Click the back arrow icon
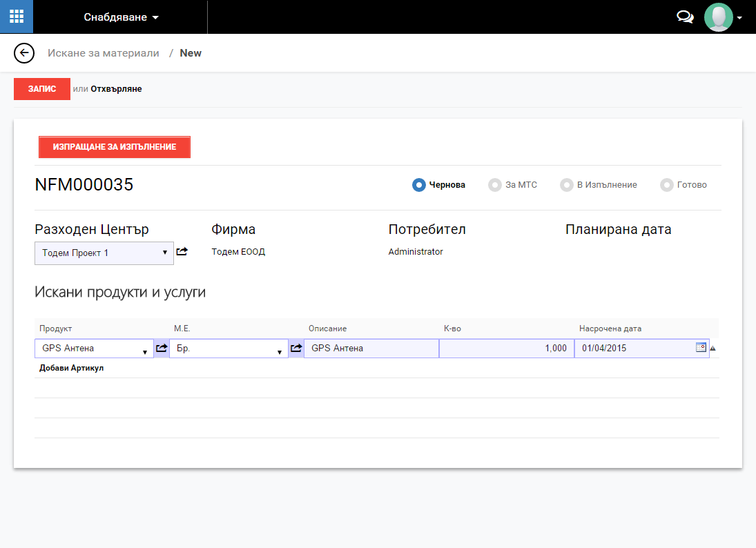Viewport: 756px width, 548px height. click(x=24, y=53)
